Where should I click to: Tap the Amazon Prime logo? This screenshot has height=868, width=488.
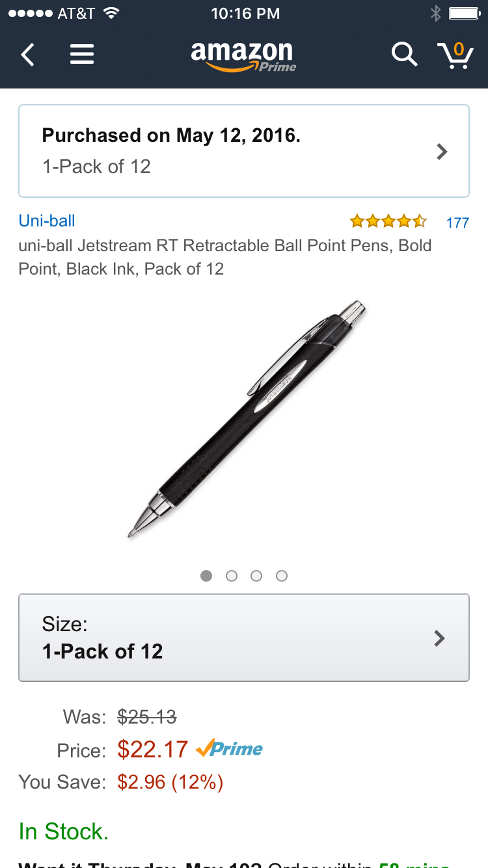(x=243, y=56)
